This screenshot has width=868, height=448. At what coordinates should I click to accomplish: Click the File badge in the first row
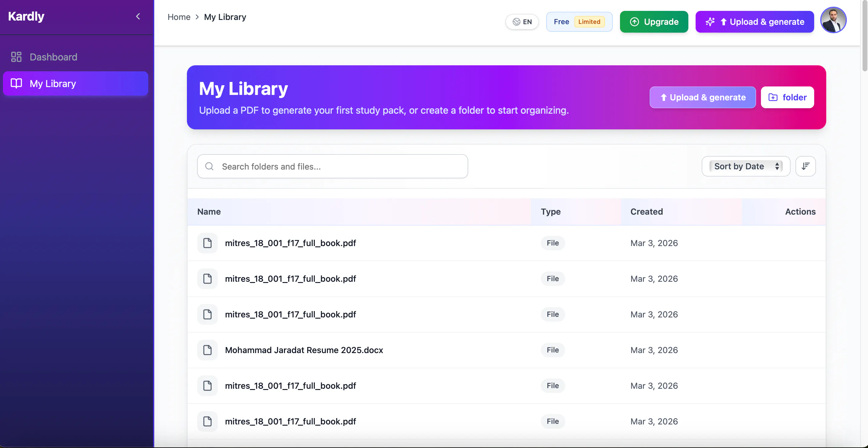pyautogui.click(x=553, y=243)
